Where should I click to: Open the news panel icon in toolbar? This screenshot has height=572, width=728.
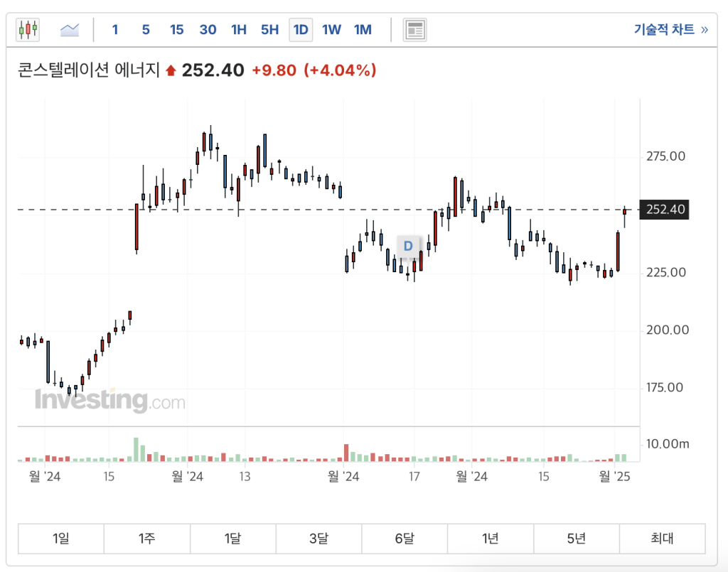click(414, 29)
